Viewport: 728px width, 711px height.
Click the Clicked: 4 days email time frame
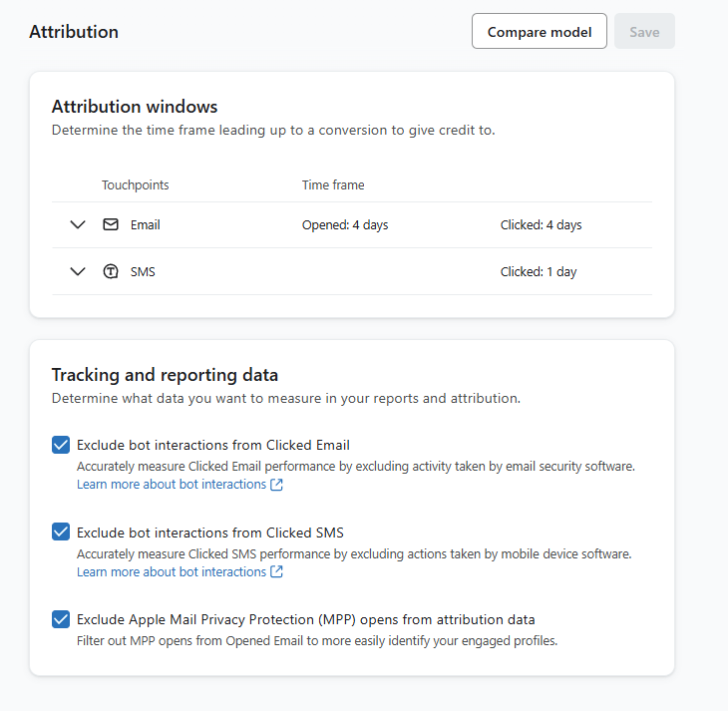tap(541, 225)
